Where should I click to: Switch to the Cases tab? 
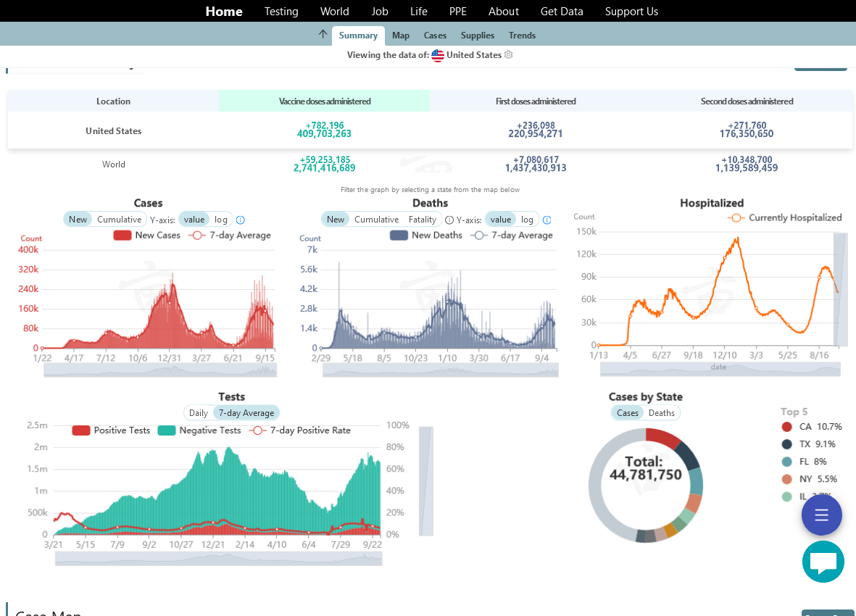[435, 36]
